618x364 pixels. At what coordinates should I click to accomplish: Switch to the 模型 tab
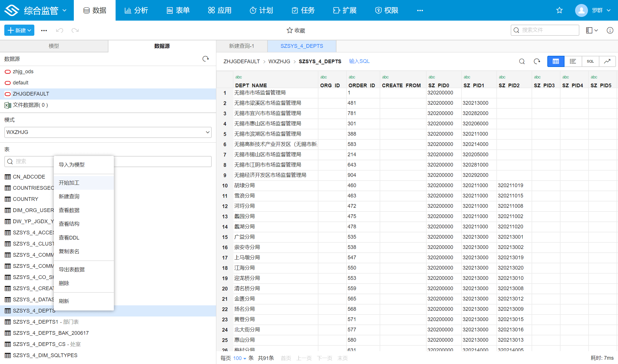[x=54, y=46]
